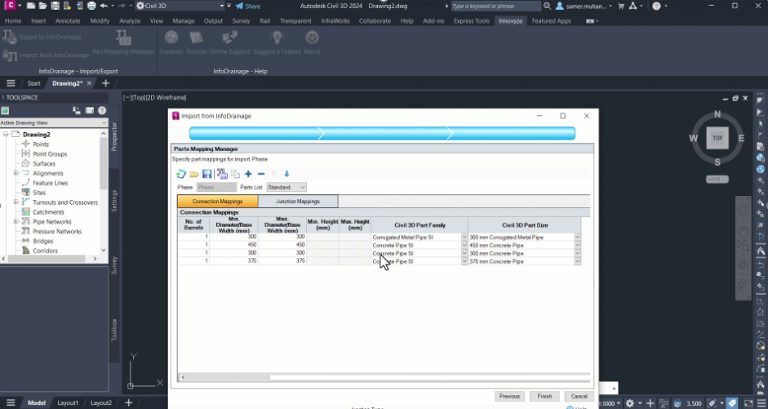Screen dimensions: 768x409
Task: Click the Export to InfoDrainage ribbon icon
Action: (x=10, y=37)
